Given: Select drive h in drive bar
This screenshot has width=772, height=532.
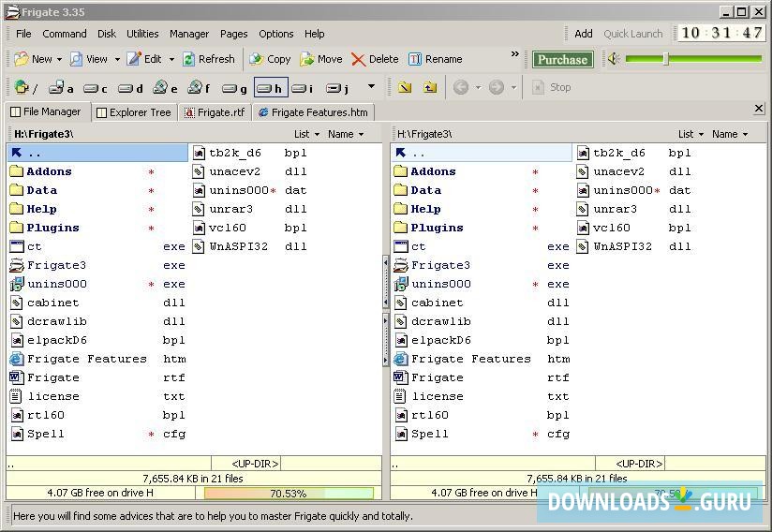Looking at the screenshot, I should click(x=269, y=88).
